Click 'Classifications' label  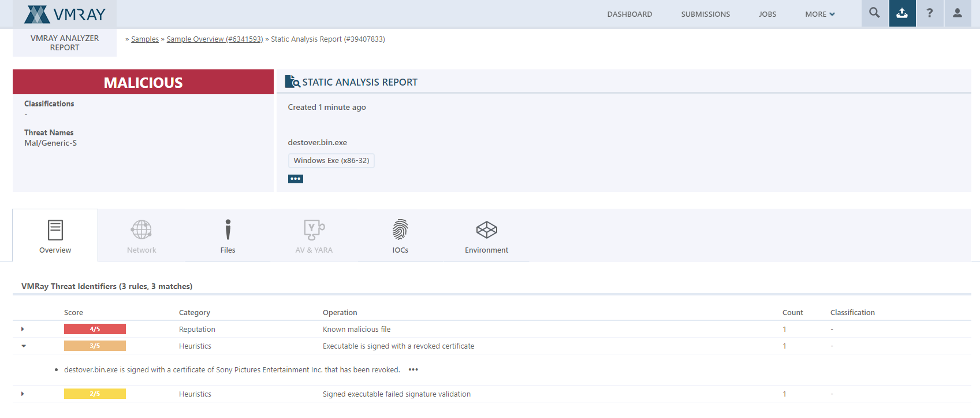(x=49, y=103)
